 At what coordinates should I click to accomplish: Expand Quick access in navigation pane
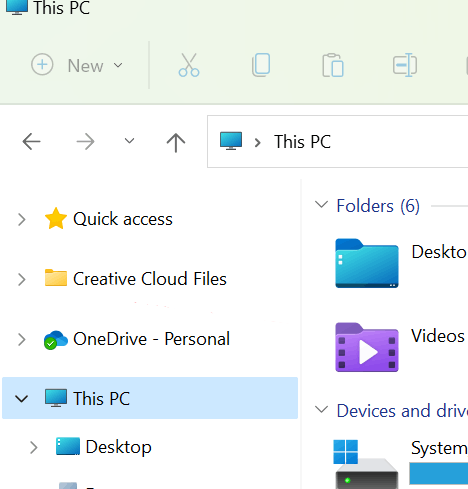22,220
